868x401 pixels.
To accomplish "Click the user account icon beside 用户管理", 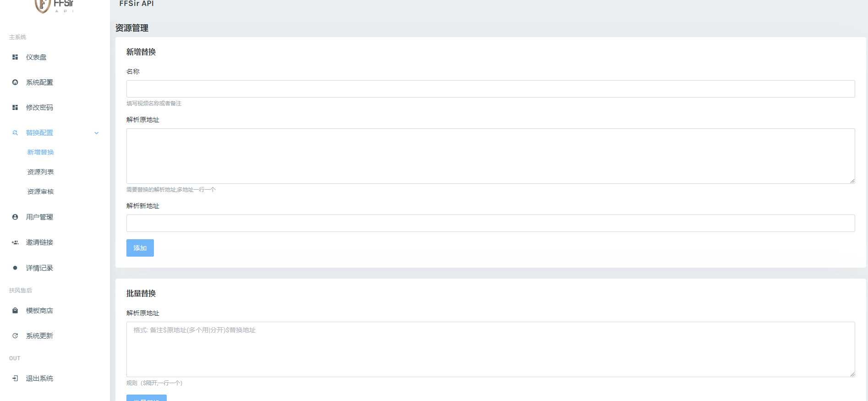I will (15, 217).
